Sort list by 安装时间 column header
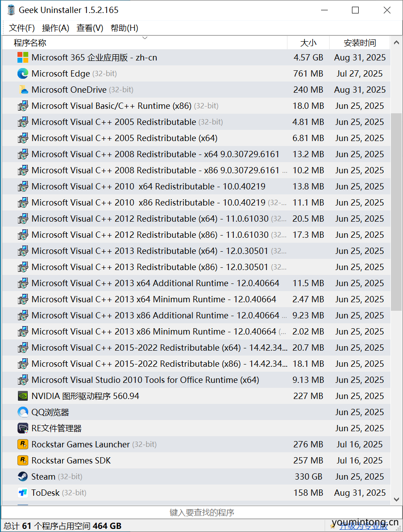Image resolution: width=403 pixels, height=532 pixels. point(360,43)
